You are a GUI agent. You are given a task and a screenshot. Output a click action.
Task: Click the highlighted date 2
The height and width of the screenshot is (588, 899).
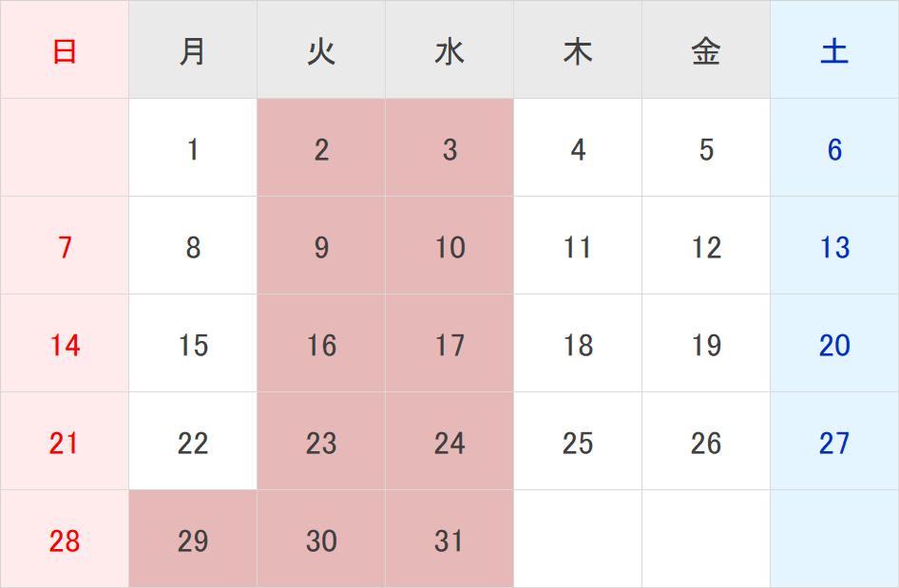[321, 149]
